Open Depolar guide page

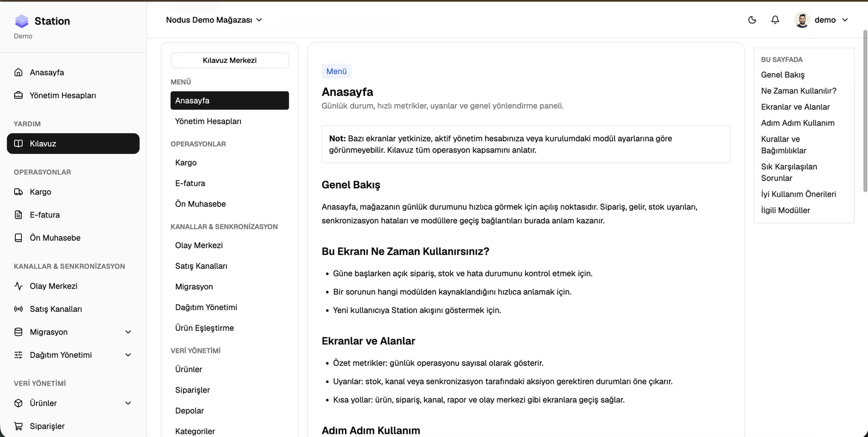(x=229, y=410)
